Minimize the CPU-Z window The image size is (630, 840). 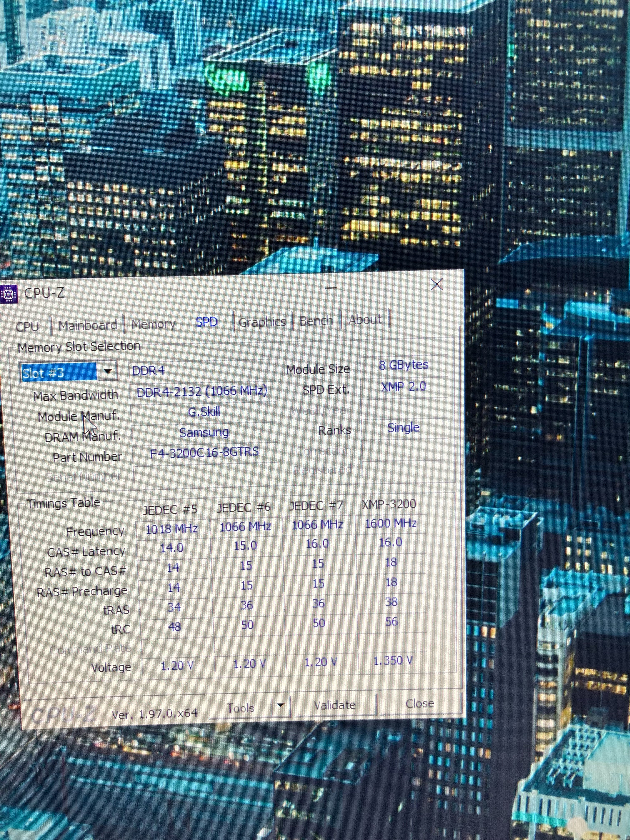click(331, 287)
